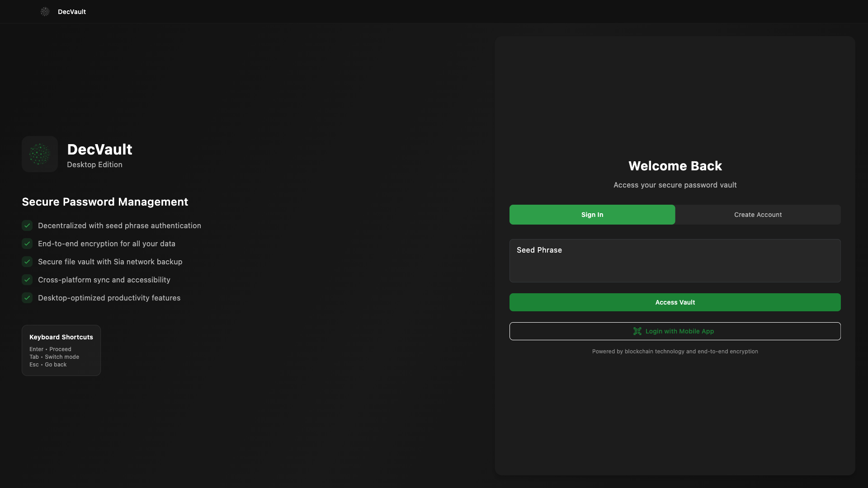Image resolution: width=868 pixels, height=488 pixels.
Task: Click the checkmark beside Sia network backup
Action: pyautogui.click(x=27, y=262)
